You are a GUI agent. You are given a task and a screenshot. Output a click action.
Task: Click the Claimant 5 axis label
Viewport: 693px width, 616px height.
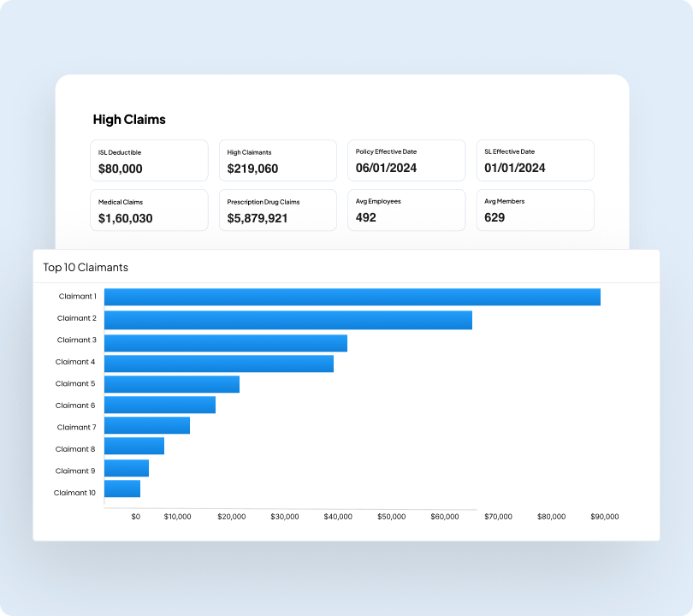pyautogui.click(x=75, y=383)
